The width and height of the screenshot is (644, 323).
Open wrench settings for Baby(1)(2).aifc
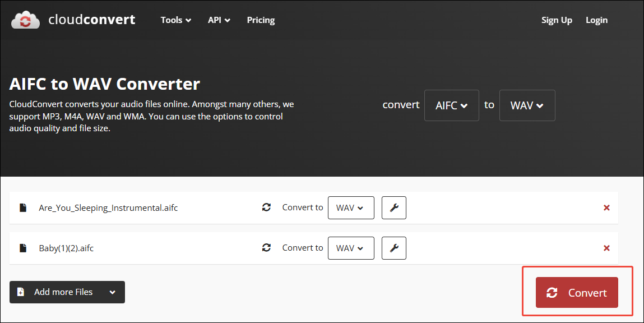394,248
